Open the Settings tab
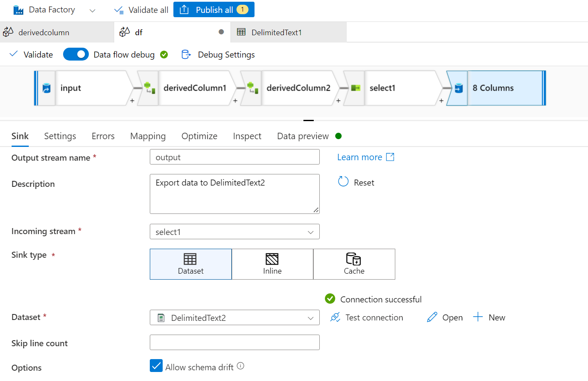The width and height of the screenshot is (588, 381). click(x=60, y=136)
